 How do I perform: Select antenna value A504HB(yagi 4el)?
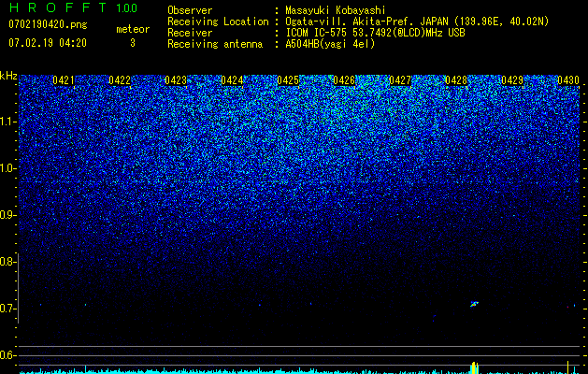tap(330, 44)
